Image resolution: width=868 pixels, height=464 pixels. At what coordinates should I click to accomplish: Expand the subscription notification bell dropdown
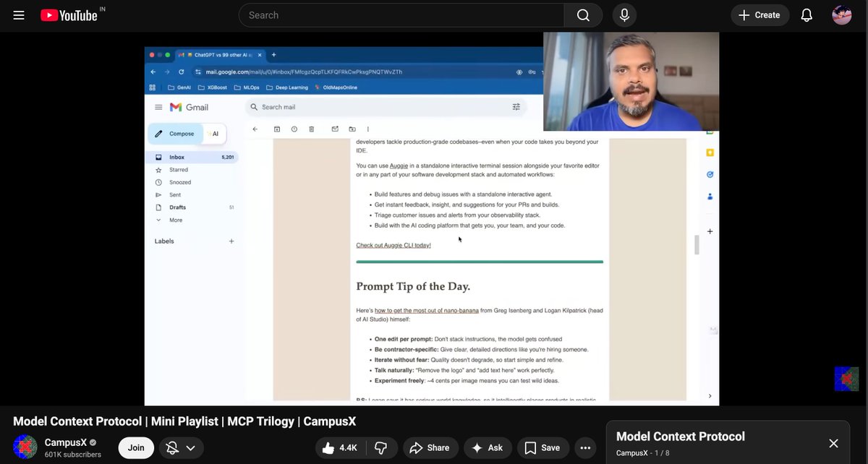coord(181,448)
